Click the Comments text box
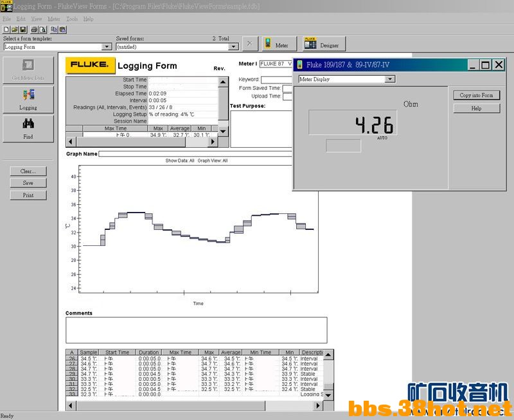This screenshot has height=420, width=514. [x=197, y=330]
